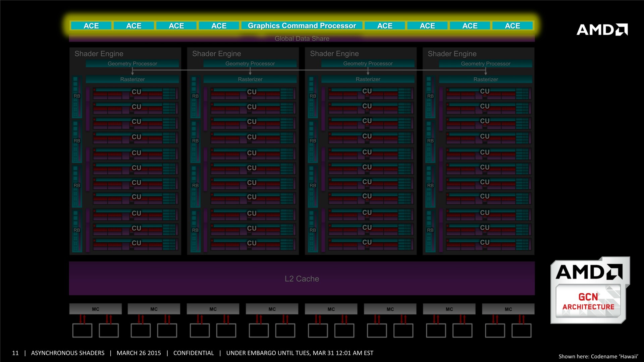644x362 pixels.
Task: Click the last MC memory controller block
Action: click(508, 309)
